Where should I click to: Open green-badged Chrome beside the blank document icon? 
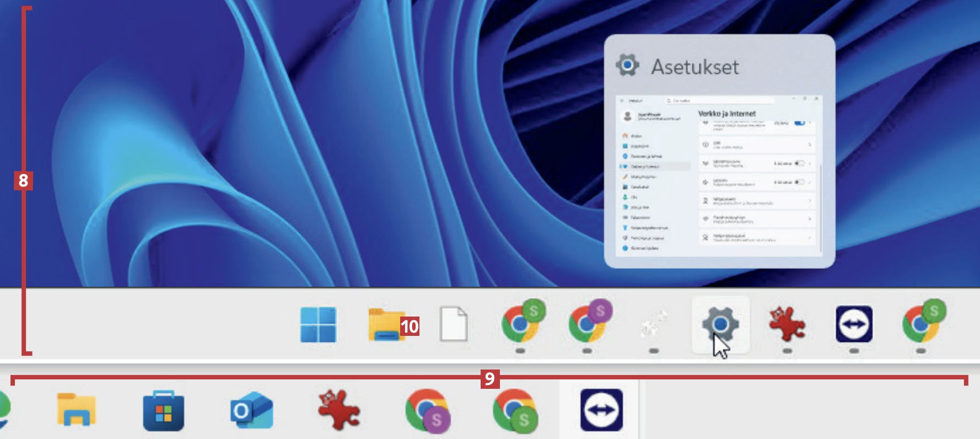520,324
